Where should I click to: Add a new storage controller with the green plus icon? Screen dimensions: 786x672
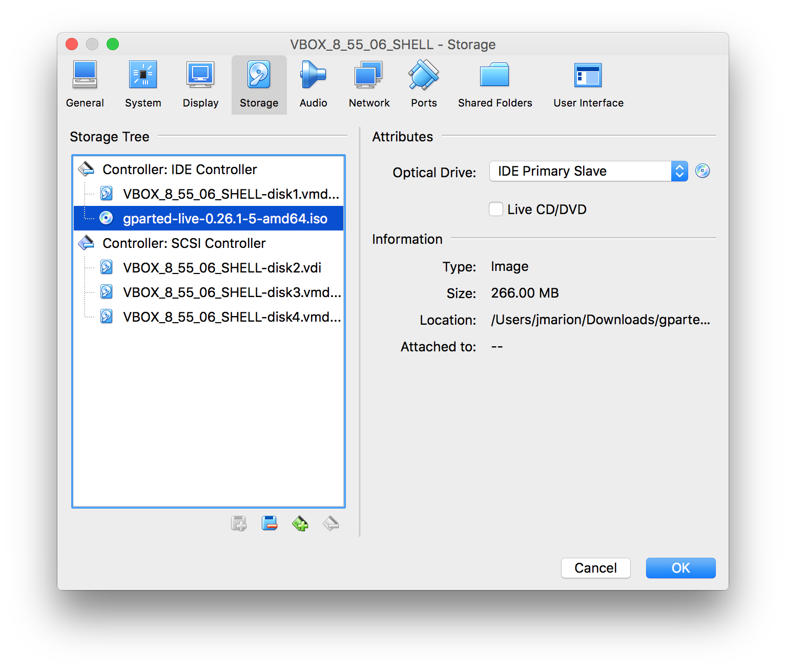click(300, 523)
